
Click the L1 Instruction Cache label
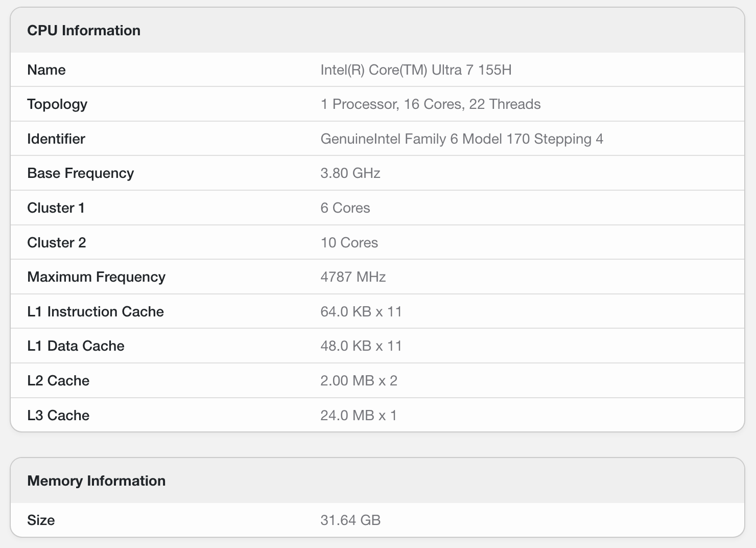tap(96, 312)
